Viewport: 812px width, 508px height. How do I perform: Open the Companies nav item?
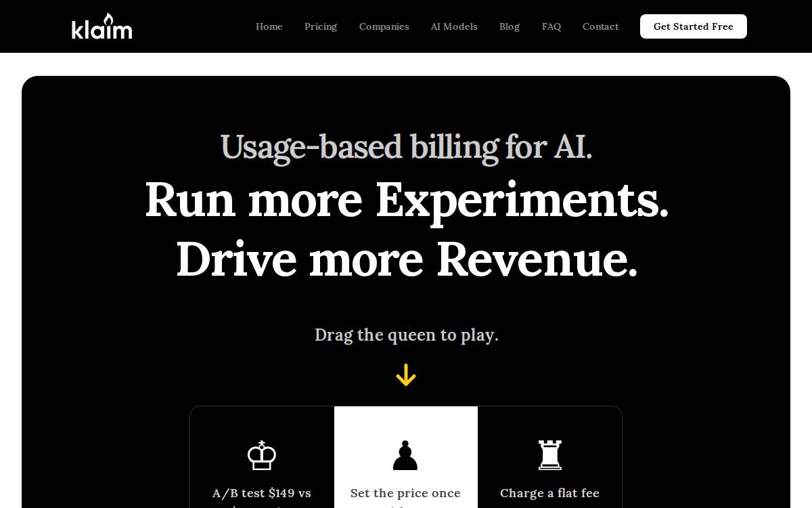384,26
